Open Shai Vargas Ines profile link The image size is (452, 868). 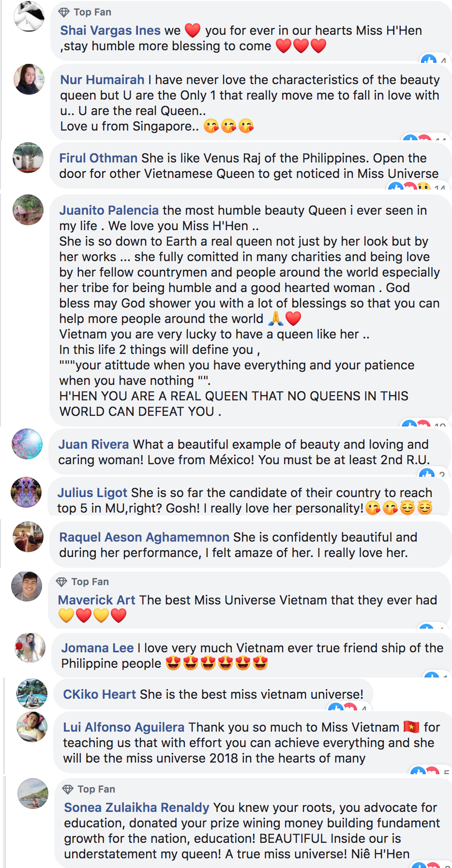pyautogui.click(x=110, y=30)
